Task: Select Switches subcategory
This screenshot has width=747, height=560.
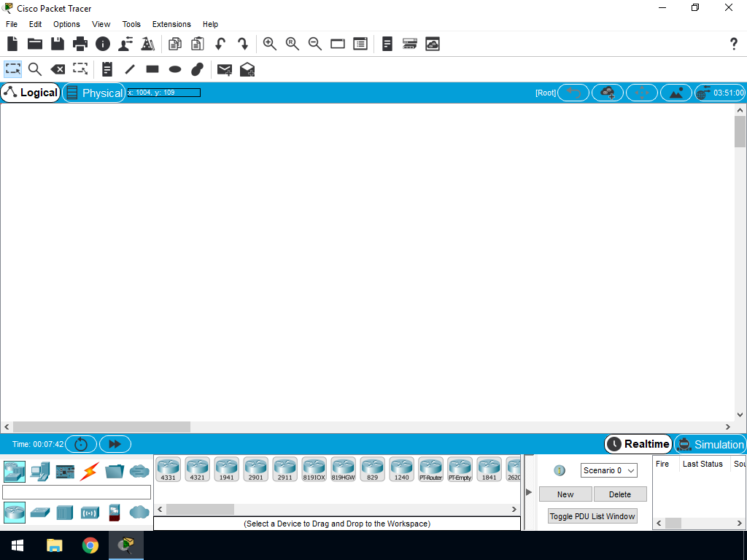Action: coord(40,513)
